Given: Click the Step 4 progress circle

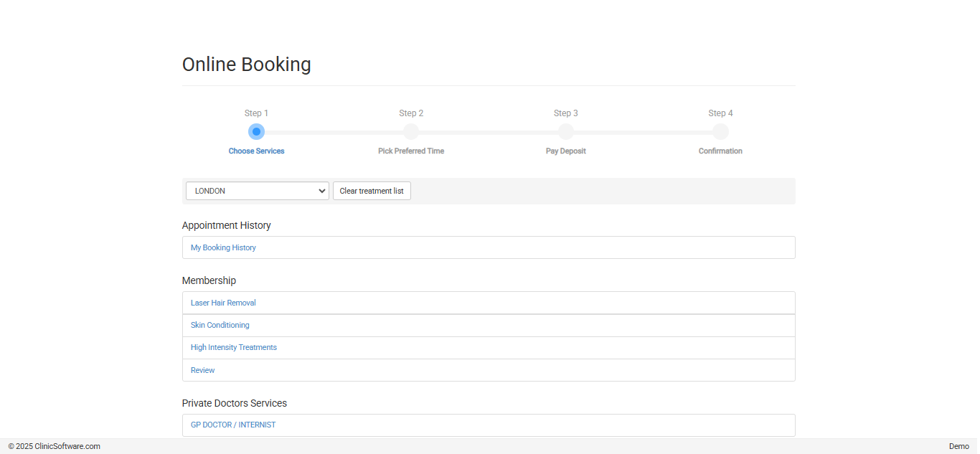Looking at the screenshot, I should click(720, 131).
